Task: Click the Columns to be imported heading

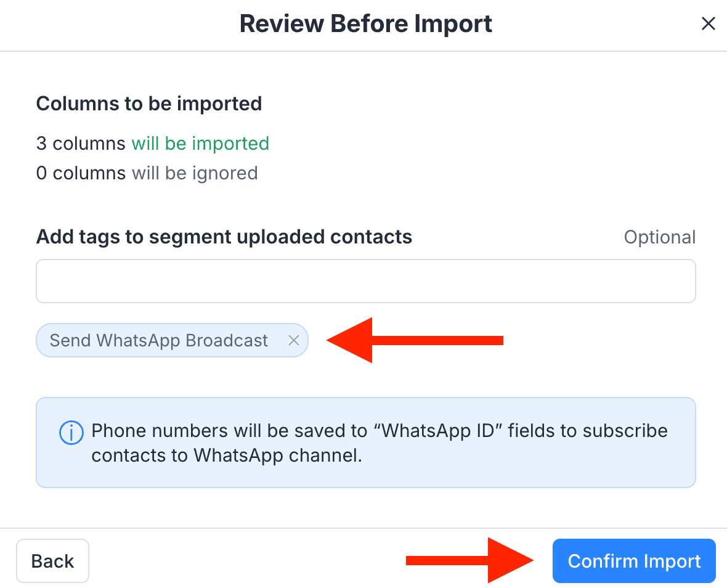Action: pos(149,104)
